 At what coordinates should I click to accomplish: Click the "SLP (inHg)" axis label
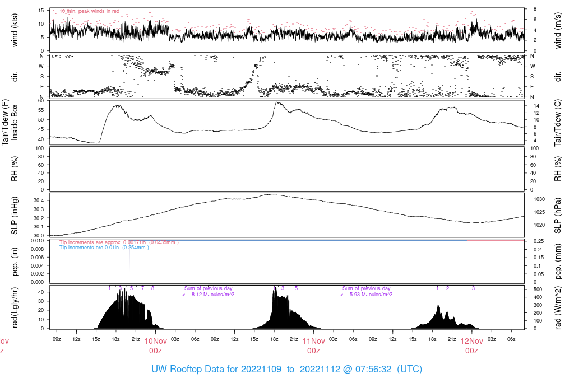click(x=15, y=216)
